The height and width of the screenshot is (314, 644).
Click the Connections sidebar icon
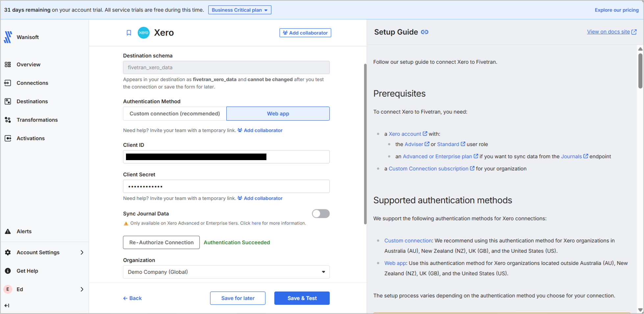click(x=8, y=83)
